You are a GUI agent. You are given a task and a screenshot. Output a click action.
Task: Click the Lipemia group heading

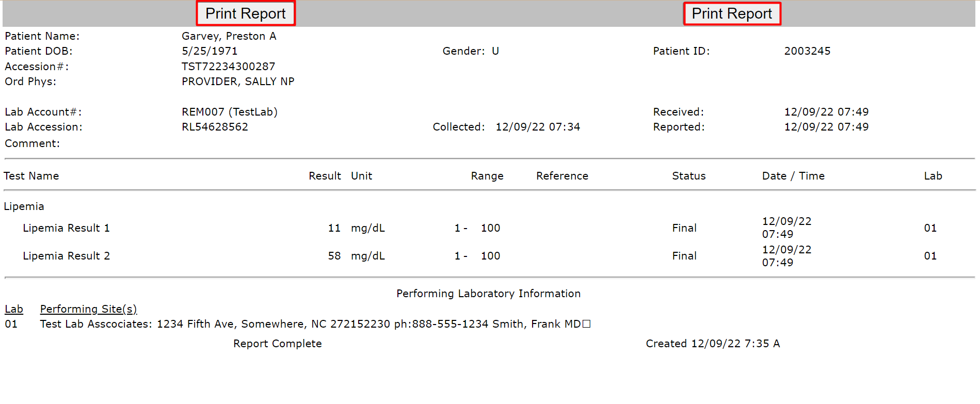[24, 206]
